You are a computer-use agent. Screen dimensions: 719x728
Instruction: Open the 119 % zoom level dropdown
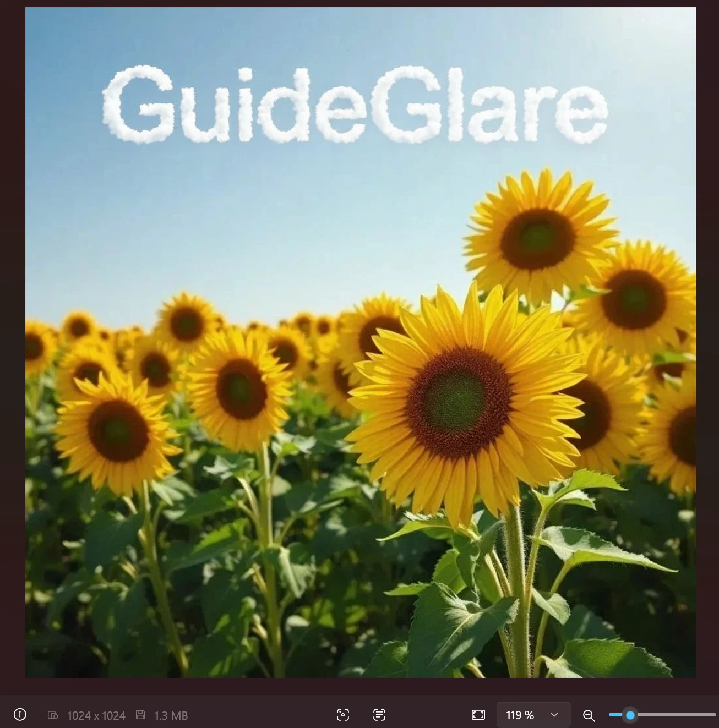[520, 715]
